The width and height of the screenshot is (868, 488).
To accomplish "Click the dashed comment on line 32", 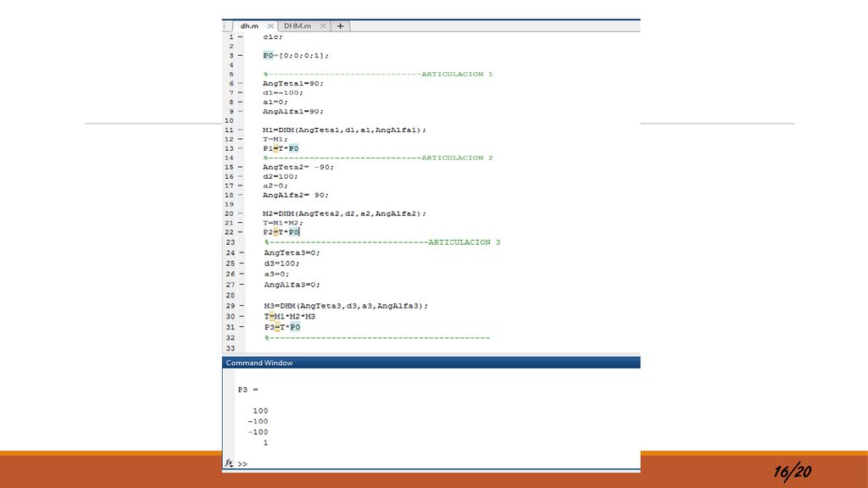I will (x=377, y=338).
